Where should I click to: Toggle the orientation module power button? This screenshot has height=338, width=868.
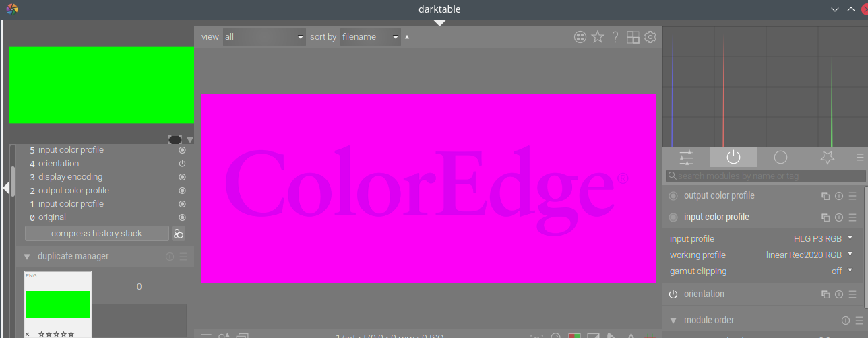coord(673,294)
